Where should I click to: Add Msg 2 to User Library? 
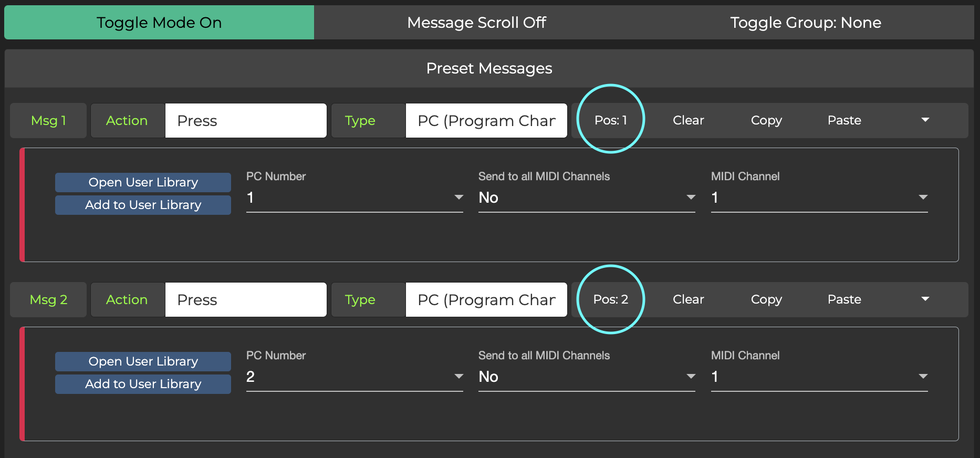[143, 384]
